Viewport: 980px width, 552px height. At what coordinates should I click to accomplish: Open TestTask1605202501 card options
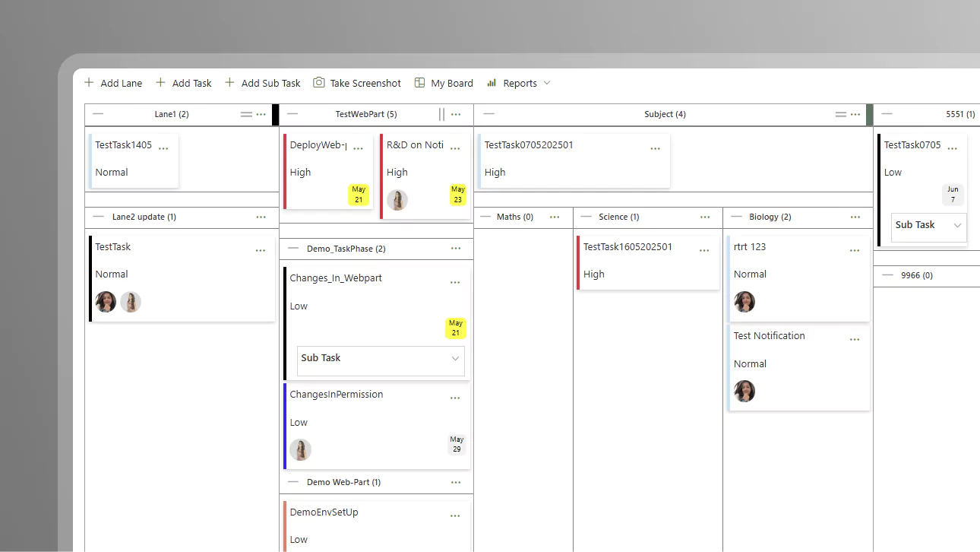pyautogui.click(x=704, y=250)
